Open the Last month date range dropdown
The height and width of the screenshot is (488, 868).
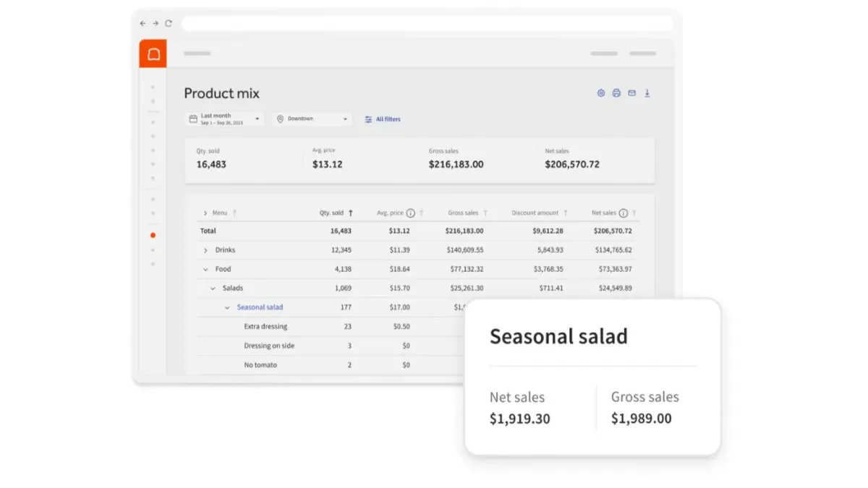224,119
